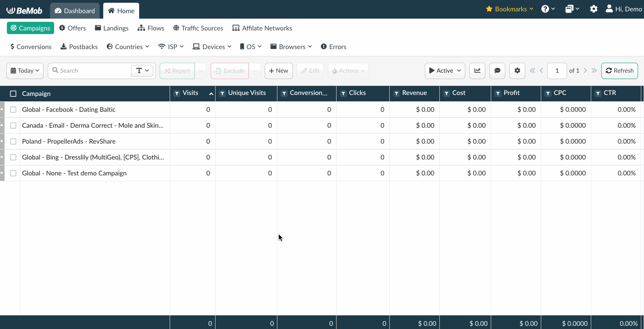Select Global - None - Test demo checkbox

[13, 173]
